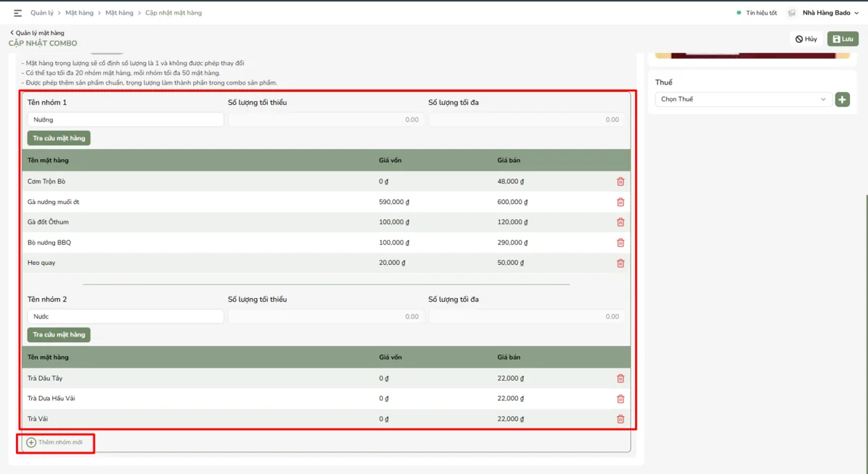Select the Gà nướng muối ớt item name

click(54, 202)
